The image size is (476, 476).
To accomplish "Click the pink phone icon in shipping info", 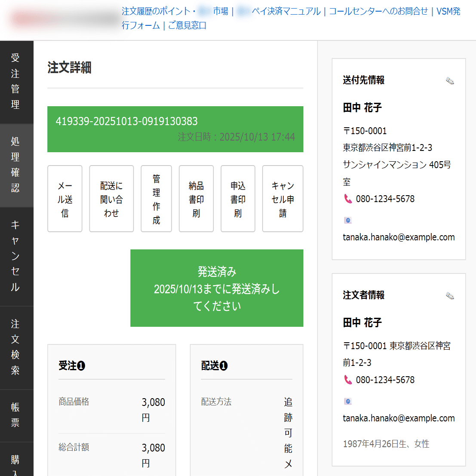I will point(348,199).
